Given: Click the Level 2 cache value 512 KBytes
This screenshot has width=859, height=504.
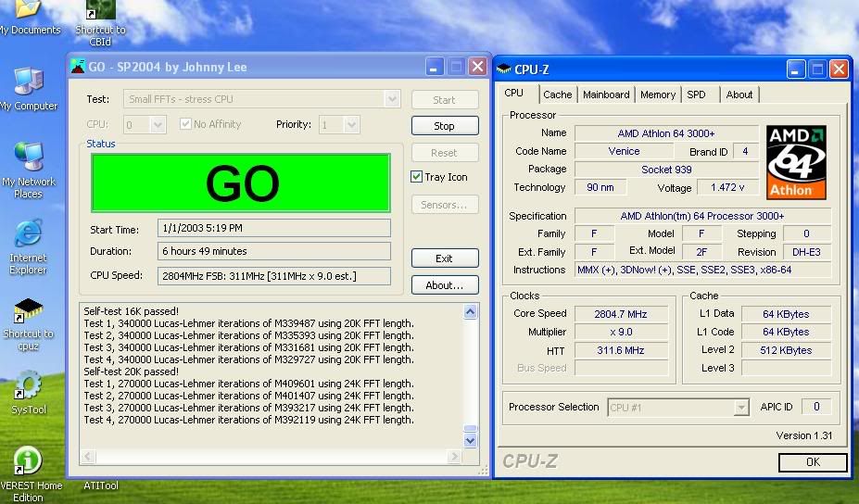Looking at the screenshot, I should (786, 350).
